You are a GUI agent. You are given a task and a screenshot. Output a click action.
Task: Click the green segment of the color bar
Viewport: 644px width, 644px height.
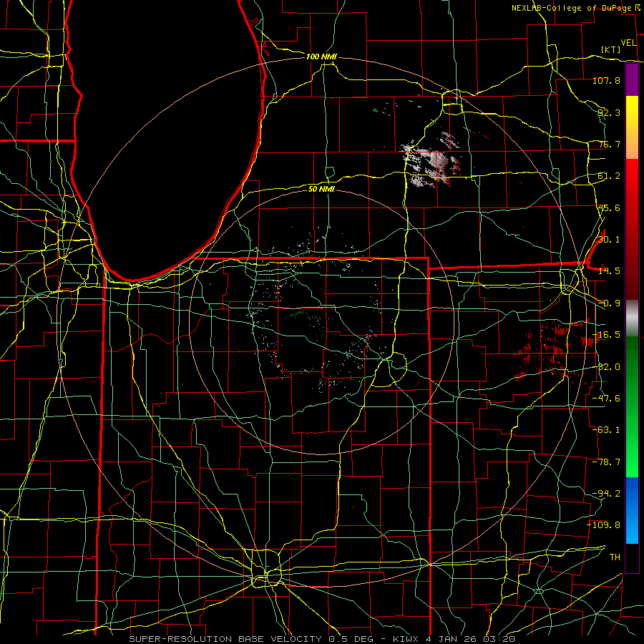click(x=632, y=406)
